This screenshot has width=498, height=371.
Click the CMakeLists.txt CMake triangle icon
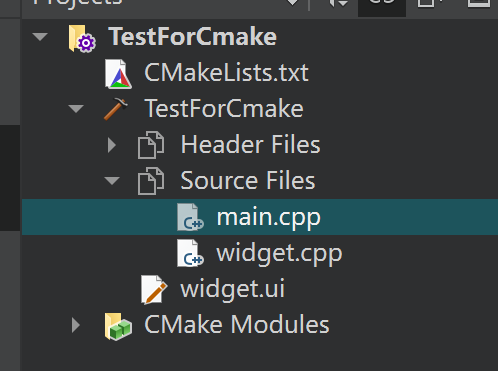(x=118, y=74)
